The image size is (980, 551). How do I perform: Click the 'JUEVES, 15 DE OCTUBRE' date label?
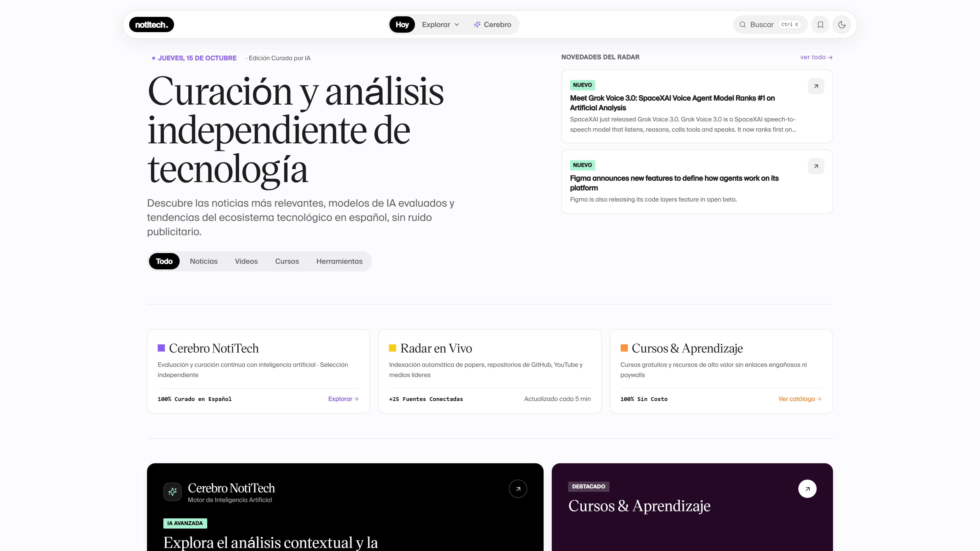click(197, 58)
